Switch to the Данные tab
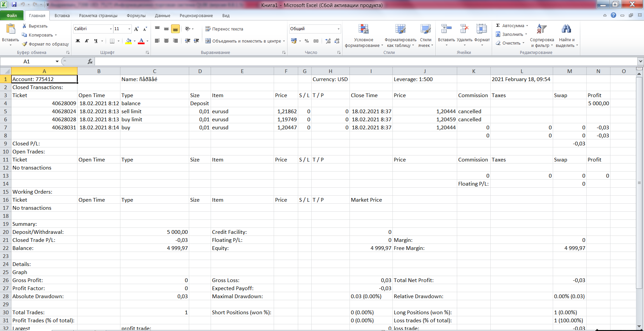Image resolution: width=644 pixels, height=331 pixels. pyautogui.click(x=163, y=15)
